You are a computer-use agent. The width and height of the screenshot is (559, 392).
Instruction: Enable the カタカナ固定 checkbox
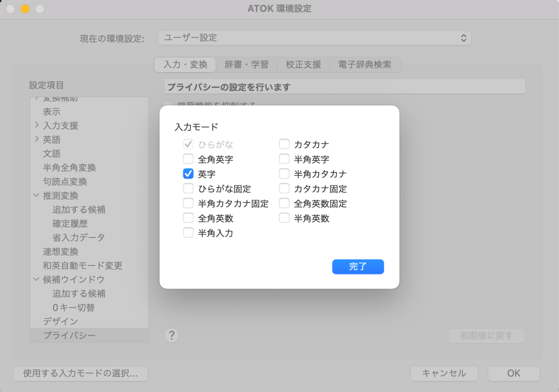pos(284,188)
